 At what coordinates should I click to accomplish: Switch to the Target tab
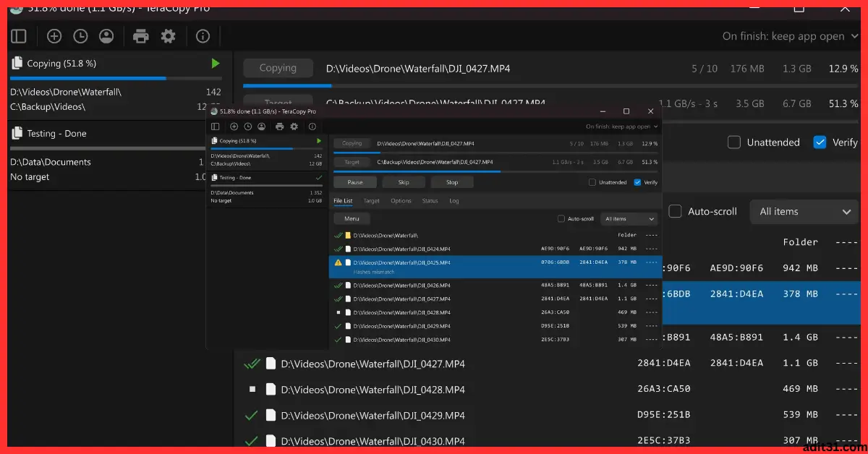(x=371, y=201)
